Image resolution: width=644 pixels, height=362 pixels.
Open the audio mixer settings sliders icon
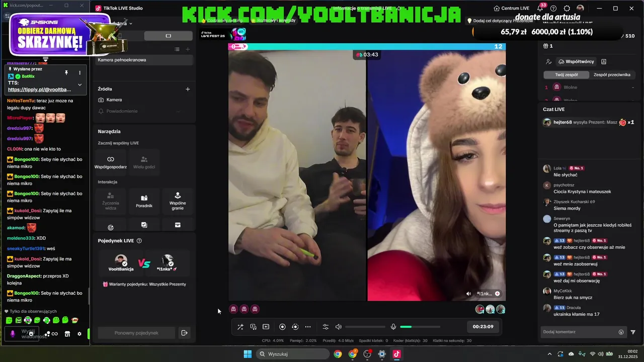326,327
